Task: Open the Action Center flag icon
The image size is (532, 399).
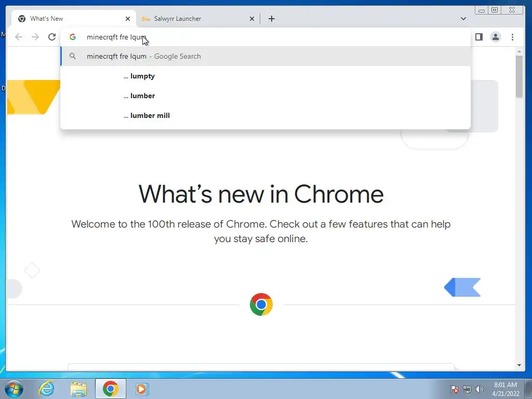Action: (455, 389)
